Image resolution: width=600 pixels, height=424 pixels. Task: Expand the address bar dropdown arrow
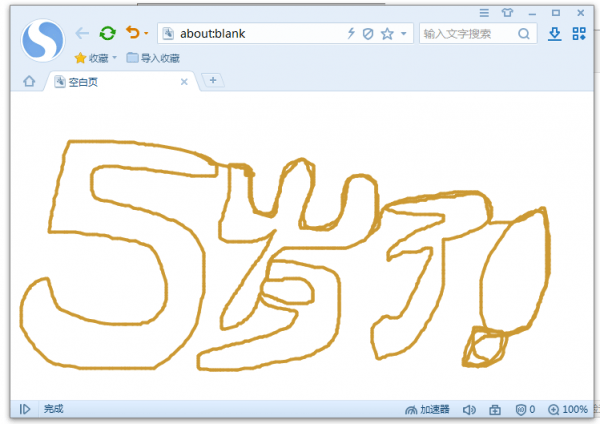404,34
